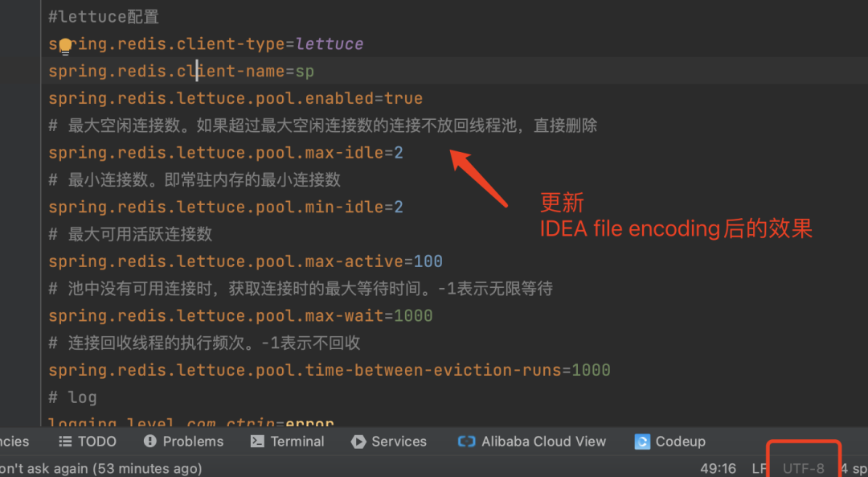The height and width of the screenshot is (477, 868).
Task: Open the UTF-8 file encoding selector
Action: click(803, 469)
